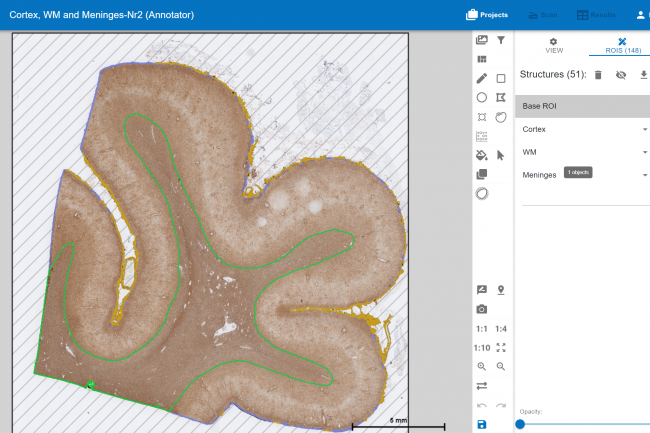Expand the WM structure dropdown
Viewport: 650px width, 433px height.
[x=644, y=152]
